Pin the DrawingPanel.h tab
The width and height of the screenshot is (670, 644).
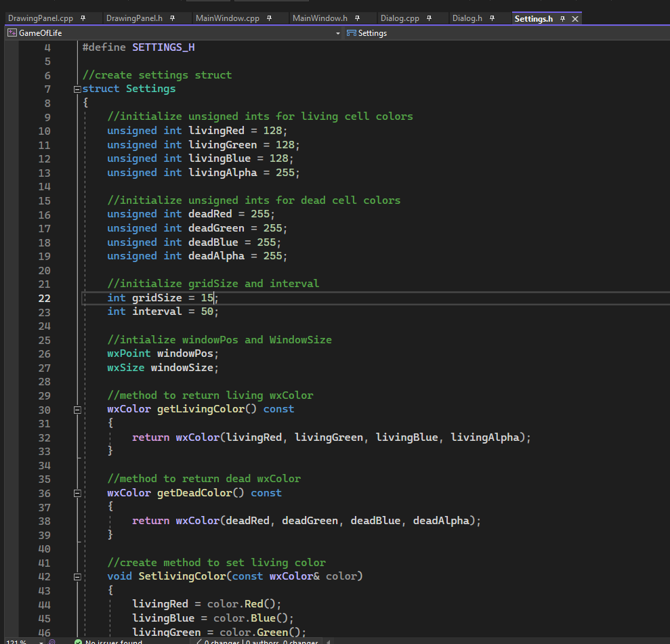[171, 18]
